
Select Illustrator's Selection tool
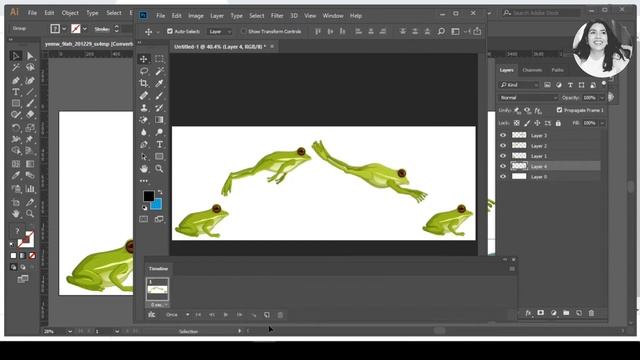tap(16, 56)
